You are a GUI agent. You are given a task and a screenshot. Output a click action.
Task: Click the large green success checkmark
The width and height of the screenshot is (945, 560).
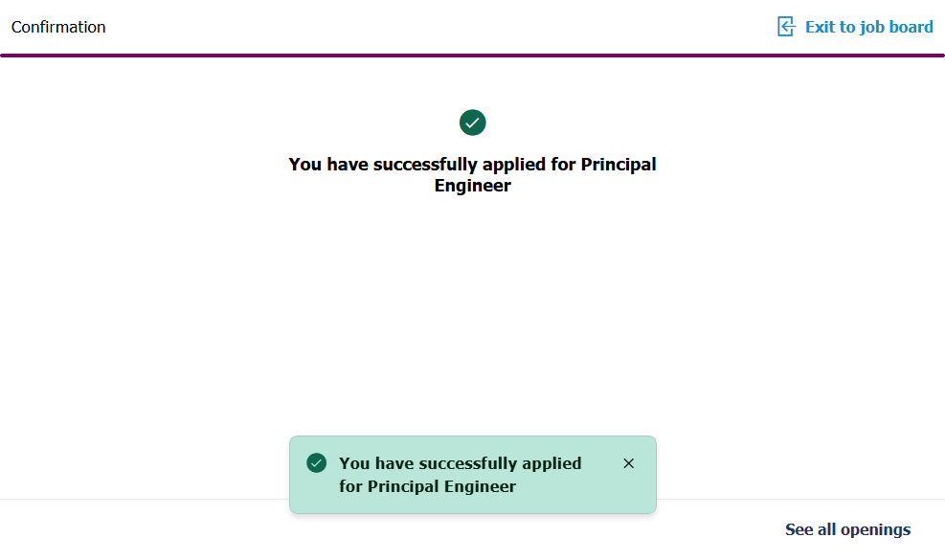[473, 123]
